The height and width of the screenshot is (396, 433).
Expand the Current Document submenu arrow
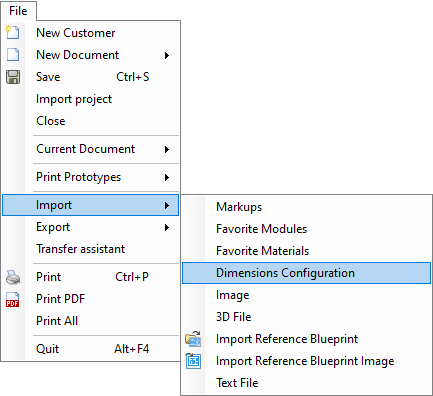167,149
